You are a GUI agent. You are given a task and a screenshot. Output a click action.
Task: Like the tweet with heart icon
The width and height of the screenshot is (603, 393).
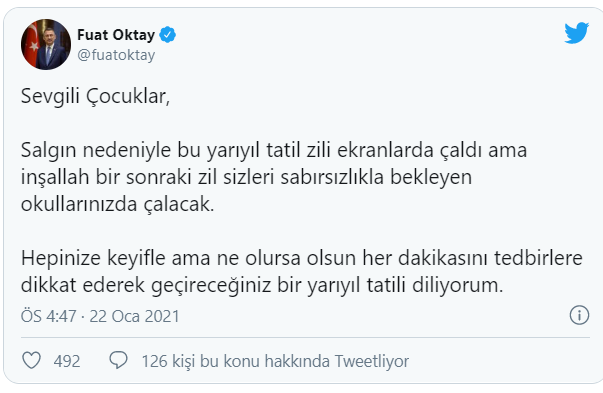click(x=32, y=360)
